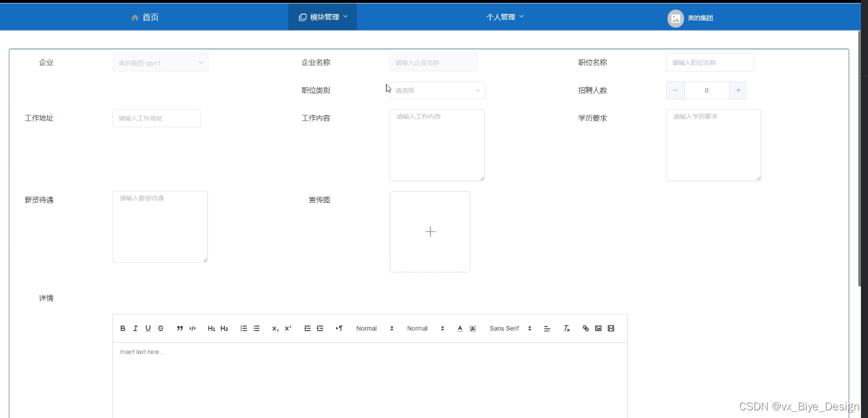Open the 模块管理 navigation menu
Image resolution: width=868 pixels, height=418 pixels.
(323, 17)
